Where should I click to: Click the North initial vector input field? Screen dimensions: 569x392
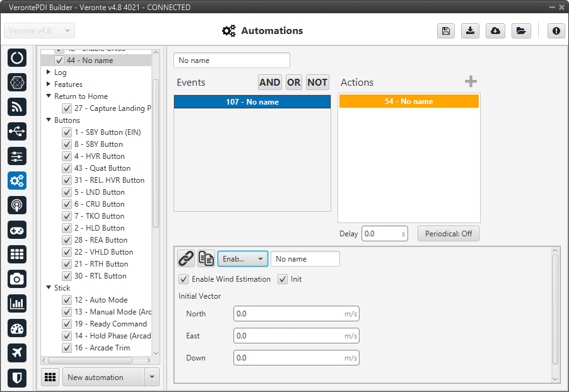pyautogui.click(x=288, y=314)
